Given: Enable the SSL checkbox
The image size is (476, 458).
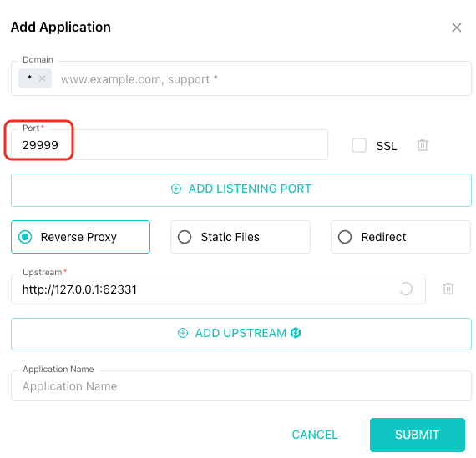Looking at the screenshot, I should [x=359, y=145].
